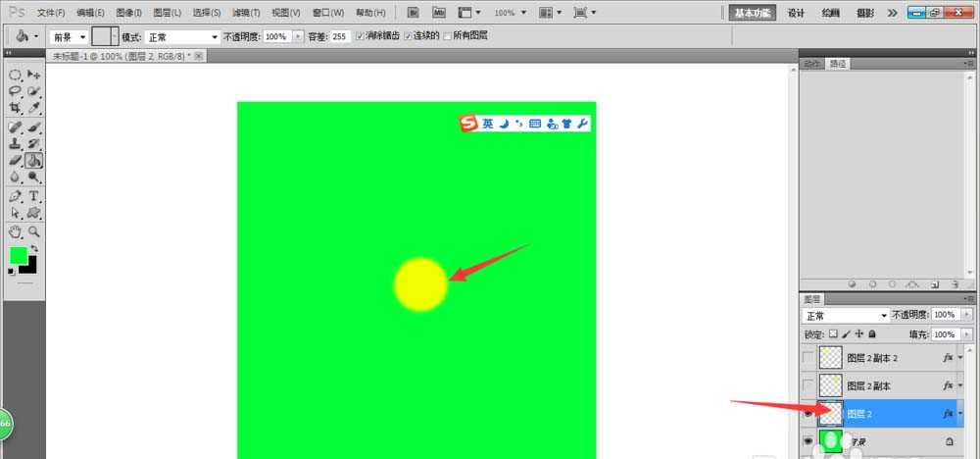Toggle the 消除锯齿 anti-alias checkbox
Viewport: 980px width, 459px height.
(x=360, y=35)
